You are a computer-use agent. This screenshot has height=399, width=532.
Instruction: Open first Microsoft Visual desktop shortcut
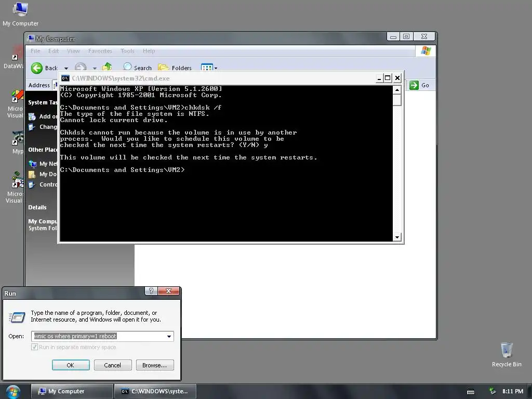[15, 104]
